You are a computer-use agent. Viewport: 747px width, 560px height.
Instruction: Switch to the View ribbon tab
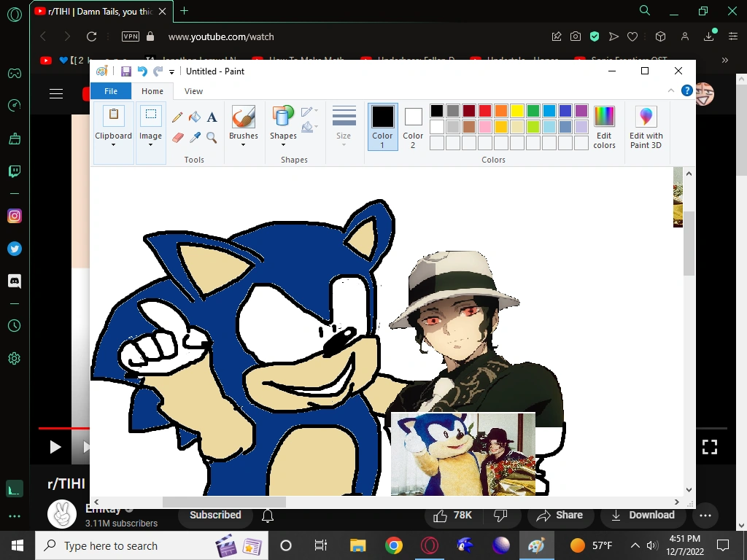[193, 91]
